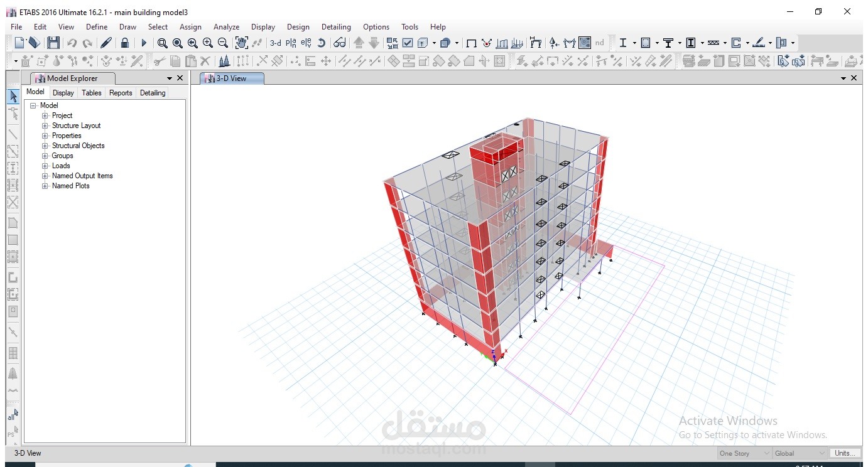The image size is (868, 467).
Task: Toggle the object shrink glasses icon
Action: (340, 43)
